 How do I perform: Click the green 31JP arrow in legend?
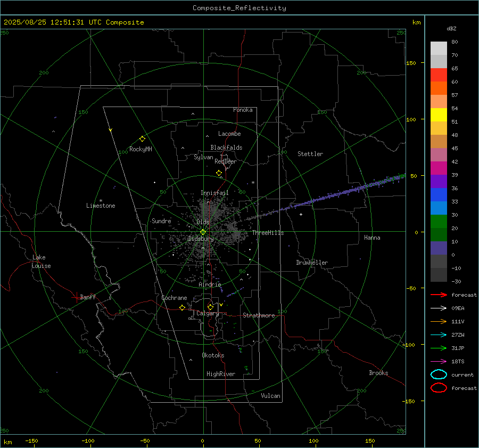point(439,348)
